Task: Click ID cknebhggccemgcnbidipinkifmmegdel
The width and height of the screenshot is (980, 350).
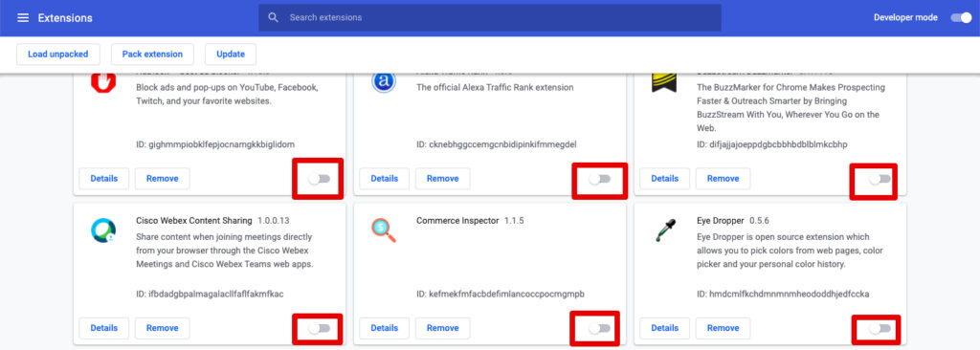Action: pos(497,144)
